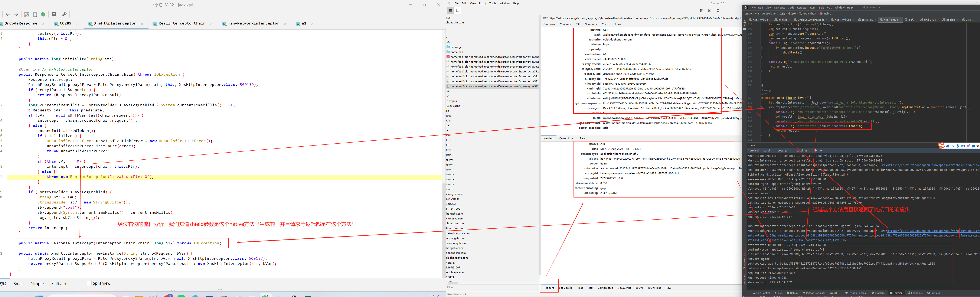Close the TinyNetworkInterceptor tab
The image size is (980, 297).
[285, 24]
